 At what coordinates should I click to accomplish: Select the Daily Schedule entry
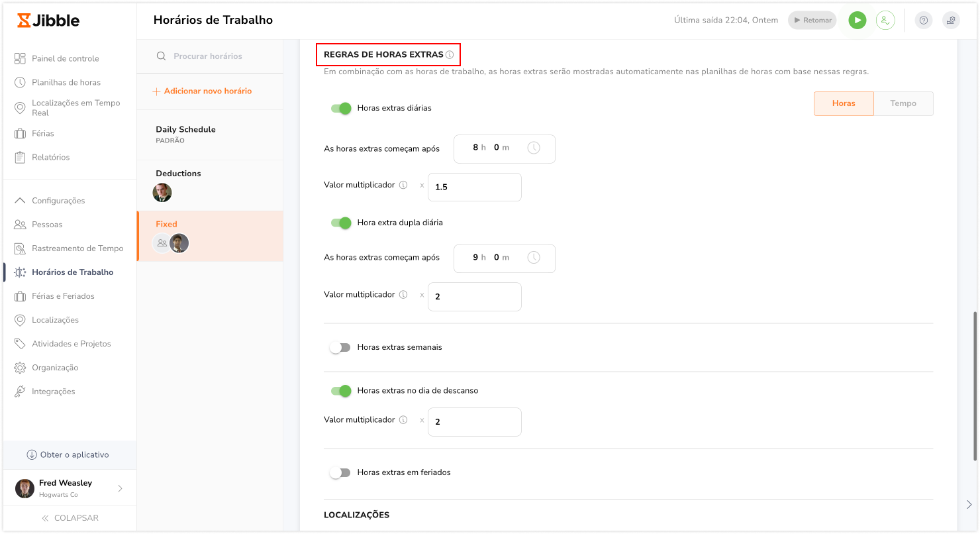pyautogui.click(x=210, y=134)
